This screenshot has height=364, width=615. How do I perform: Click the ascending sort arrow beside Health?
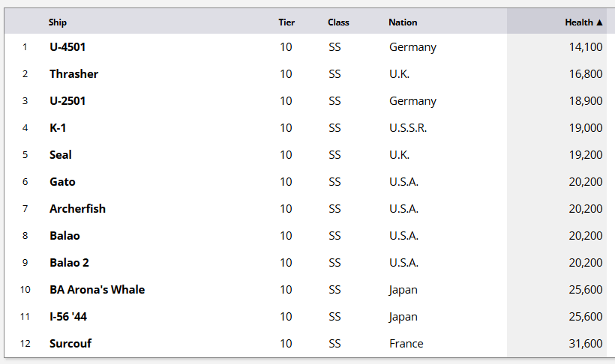599,22
